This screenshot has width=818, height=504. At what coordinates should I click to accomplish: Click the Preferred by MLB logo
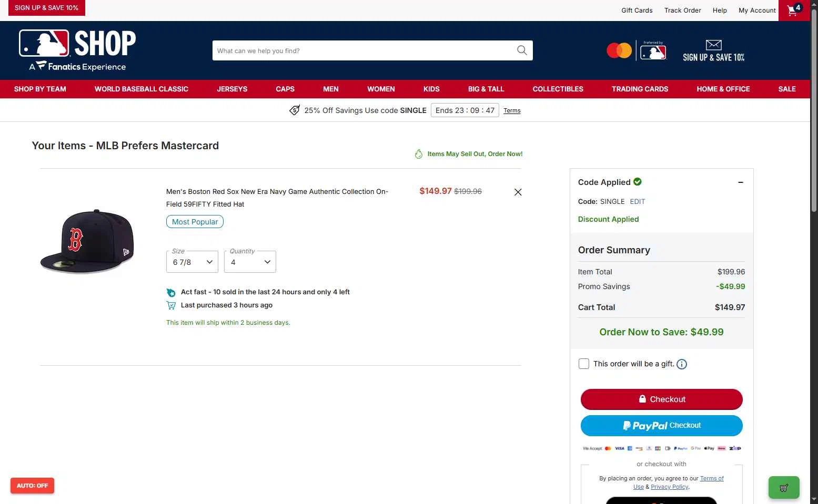tap(653, 50)
